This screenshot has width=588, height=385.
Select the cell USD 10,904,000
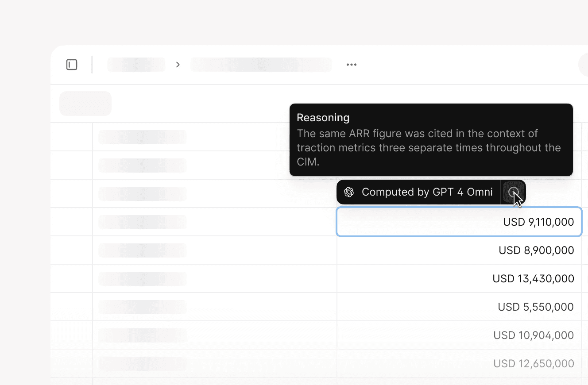[x=459, y=335]
